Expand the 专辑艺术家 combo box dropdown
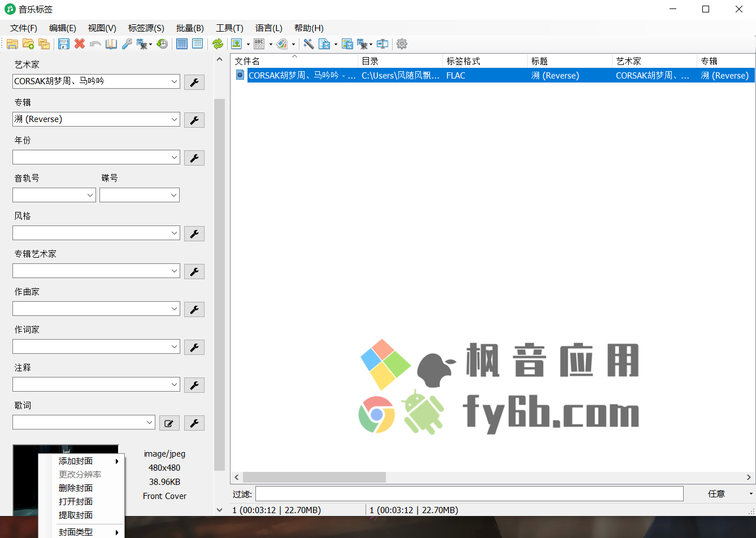Viewport: 756px width, 538px height. coord(174,271)
